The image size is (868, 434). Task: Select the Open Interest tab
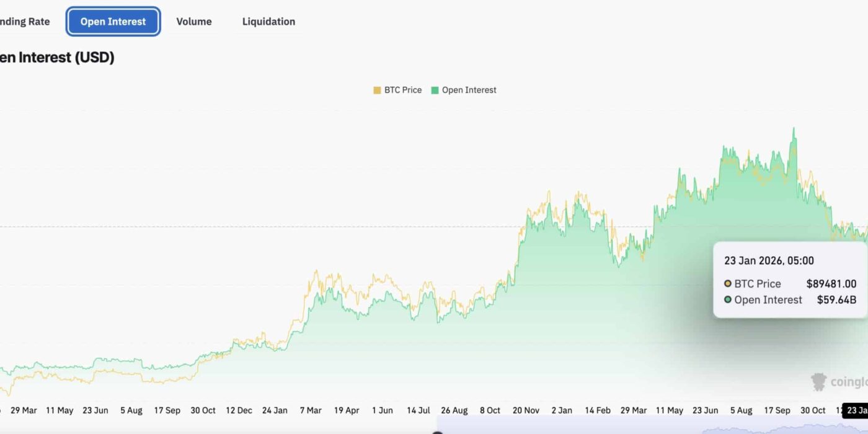[x=113, y=22]
